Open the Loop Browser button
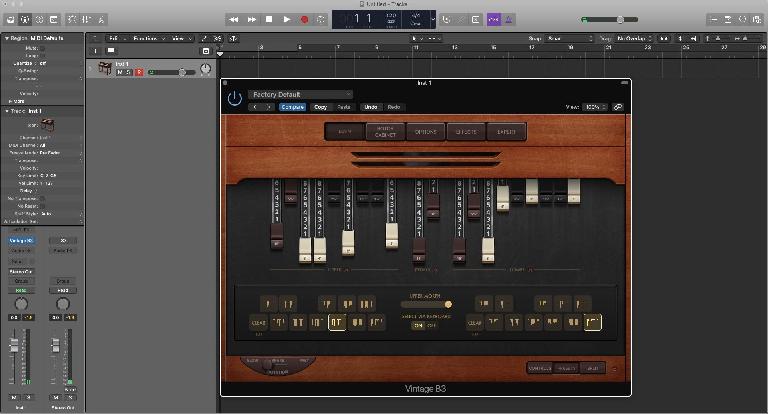This screenshot has width=768, height=414. point(743,20)
